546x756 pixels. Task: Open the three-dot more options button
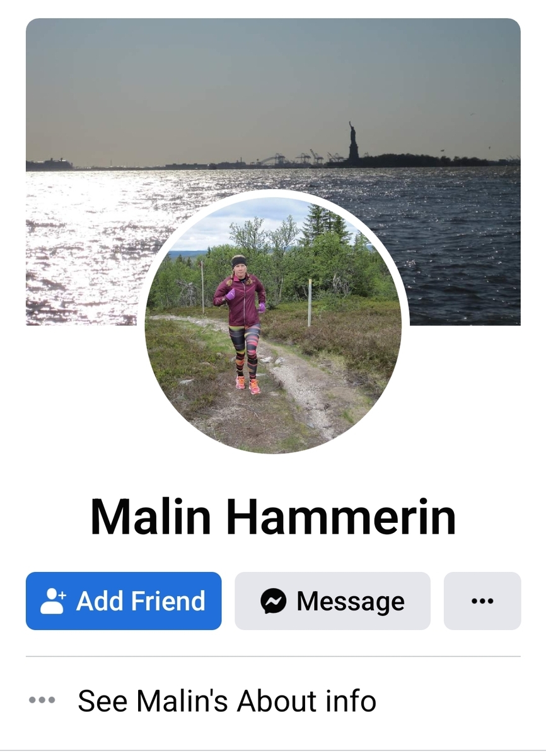tap(482, 601)
